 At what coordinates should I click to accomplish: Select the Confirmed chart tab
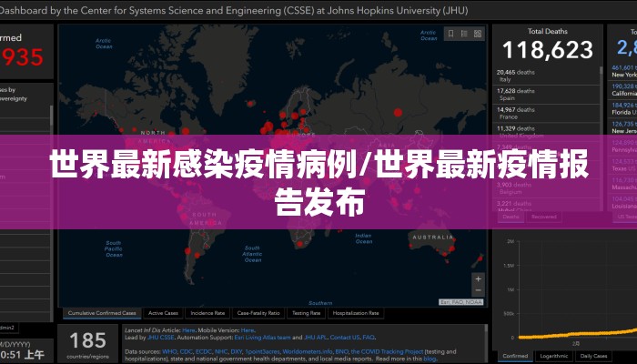[515, 356]
